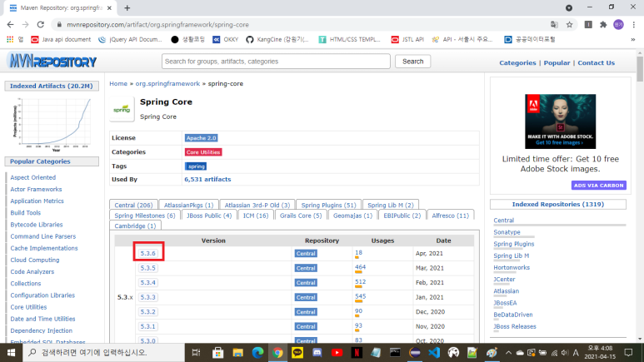Open Grails Core (5) tab
Screen dimensions: 644x362
point(301,216)
